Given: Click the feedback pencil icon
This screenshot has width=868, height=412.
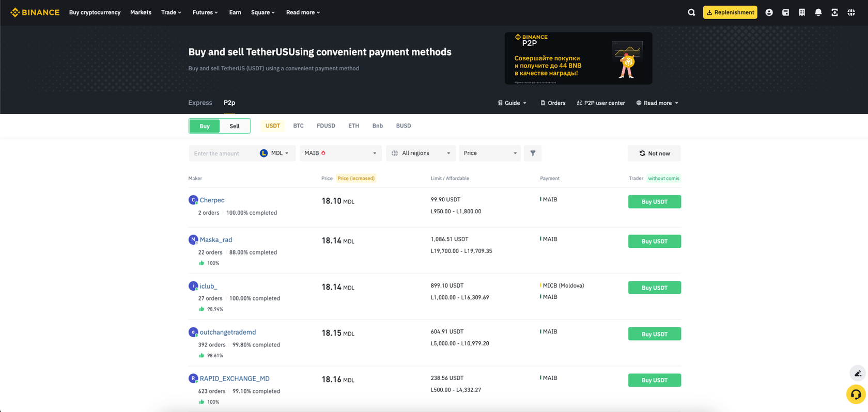Looking at the screenshot, I should pyautogui.click(x=858, y=373).
